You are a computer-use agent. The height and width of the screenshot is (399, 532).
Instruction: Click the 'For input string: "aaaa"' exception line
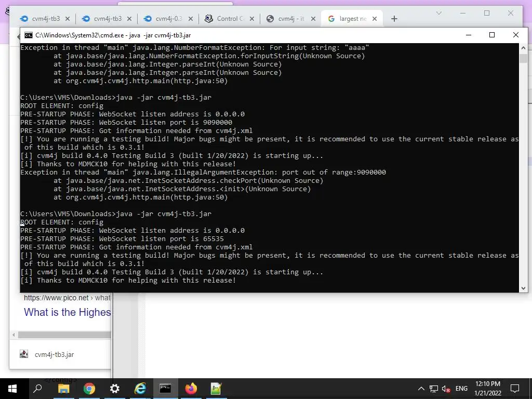[195, 47]
